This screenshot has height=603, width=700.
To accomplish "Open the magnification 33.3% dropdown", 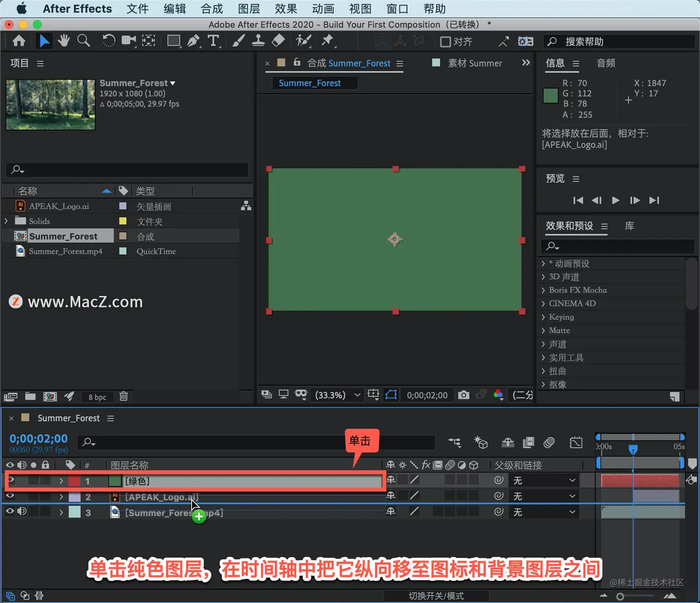I will coord(337,395).
